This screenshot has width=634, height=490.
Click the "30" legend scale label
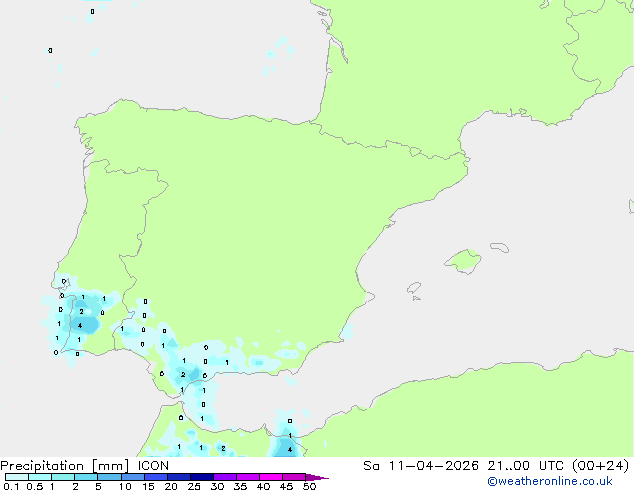tap(217, 486)
